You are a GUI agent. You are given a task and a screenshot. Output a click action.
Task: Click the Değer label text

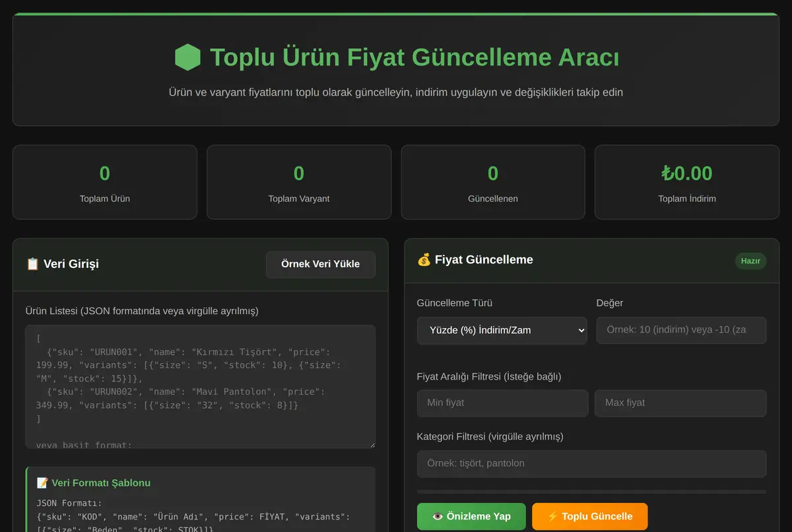coord(610,303)
